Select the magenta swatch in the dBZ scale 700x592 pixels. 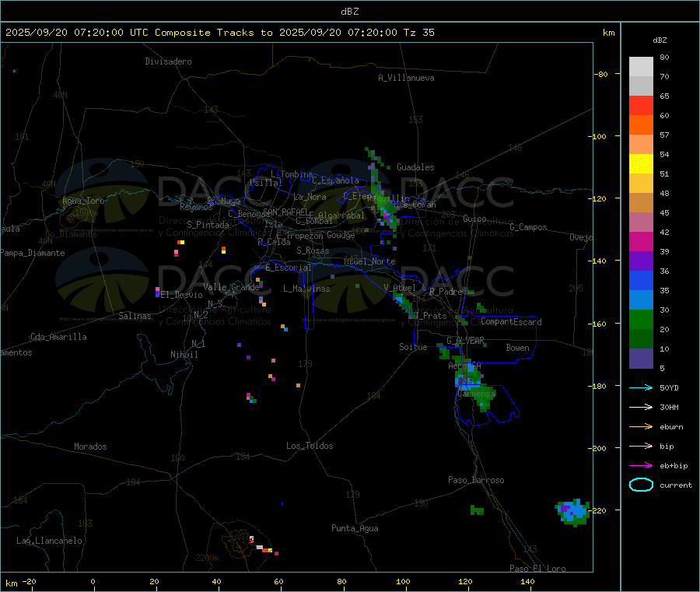[641, 241]
